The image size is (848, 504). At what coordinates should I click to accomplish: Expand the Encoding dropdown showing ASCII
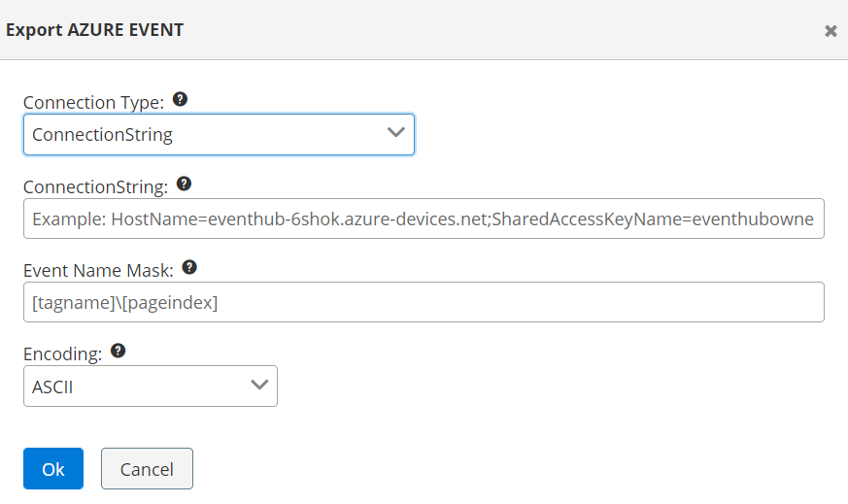click(150, 386)
